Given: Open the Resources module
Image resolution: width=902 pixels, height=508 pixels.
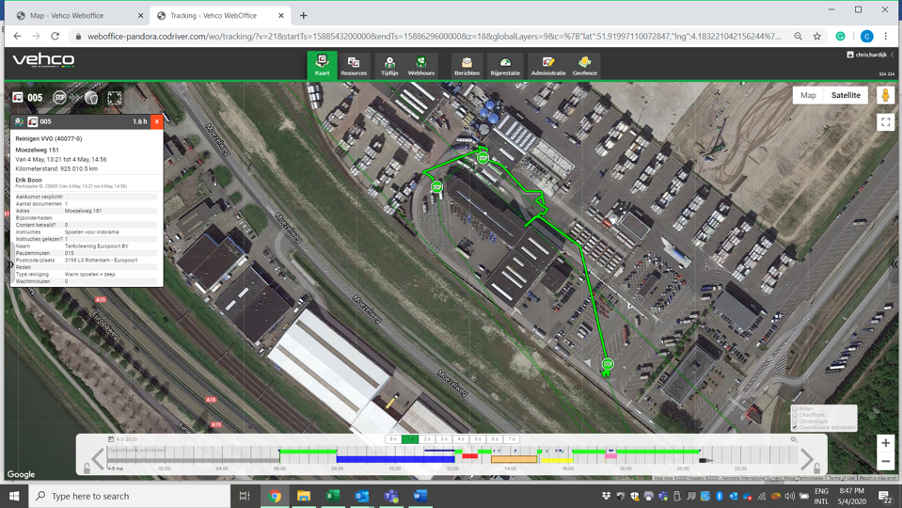Looking at the screenshot, I should (x=353, y=66).
